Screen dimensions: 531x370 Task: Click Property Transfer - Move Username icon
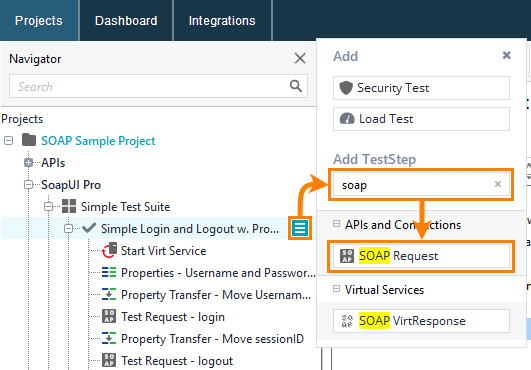109,294
